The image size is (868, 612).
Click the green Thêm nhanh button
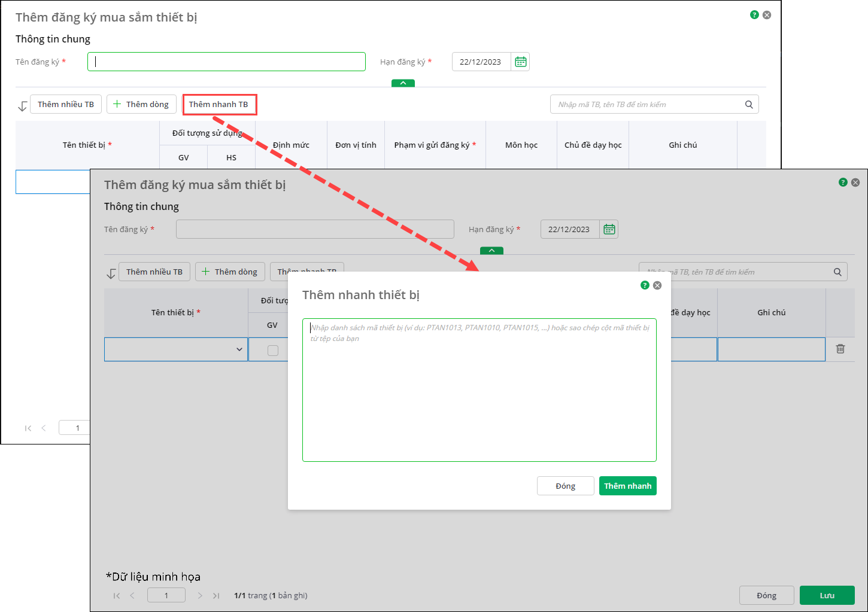click(628, 486)
